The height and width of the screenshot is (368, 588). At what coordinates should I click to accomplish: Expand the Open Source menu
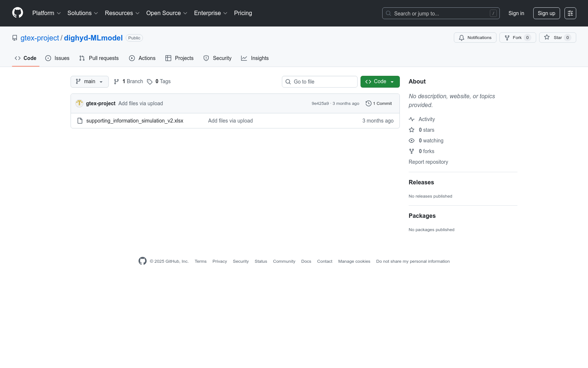pyautogui.click(x=167, y=13)
